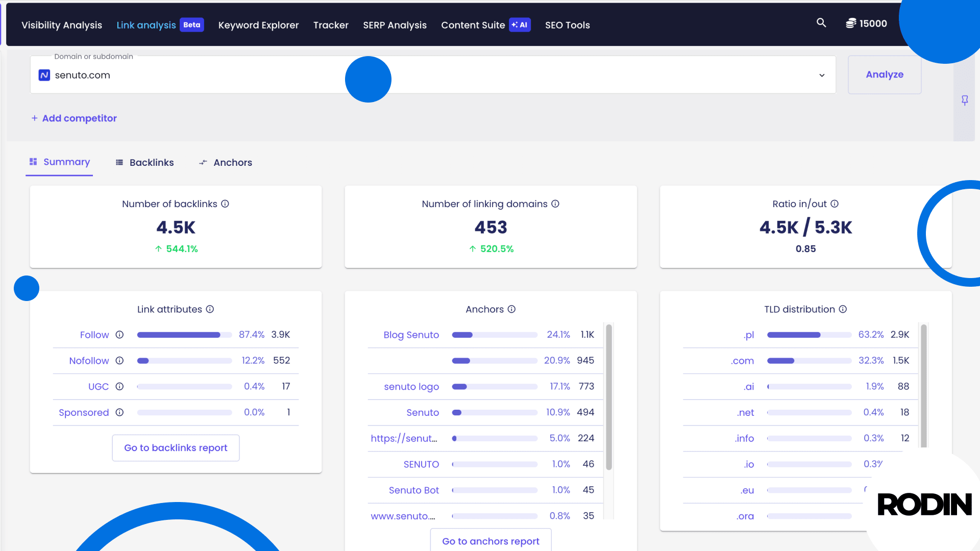
Task: Click the www.senuto... anchor
Action: [403, 516]
